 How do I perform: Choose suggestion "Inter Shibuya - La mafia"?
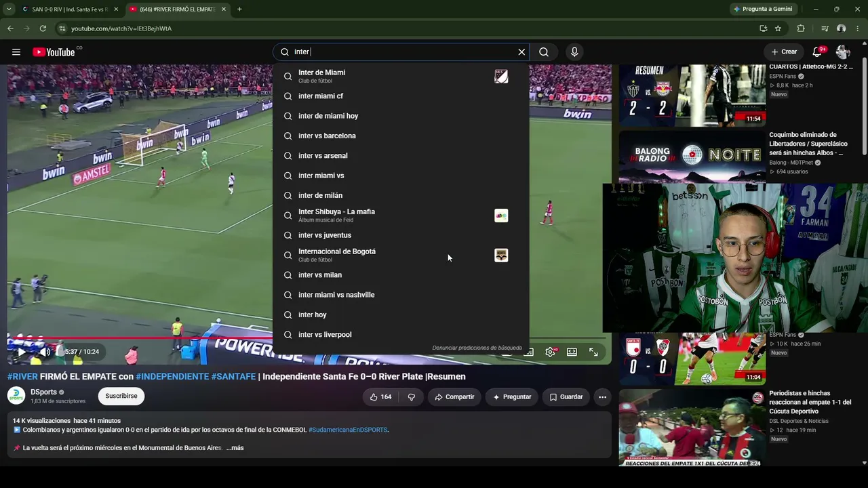click(401, 216)
